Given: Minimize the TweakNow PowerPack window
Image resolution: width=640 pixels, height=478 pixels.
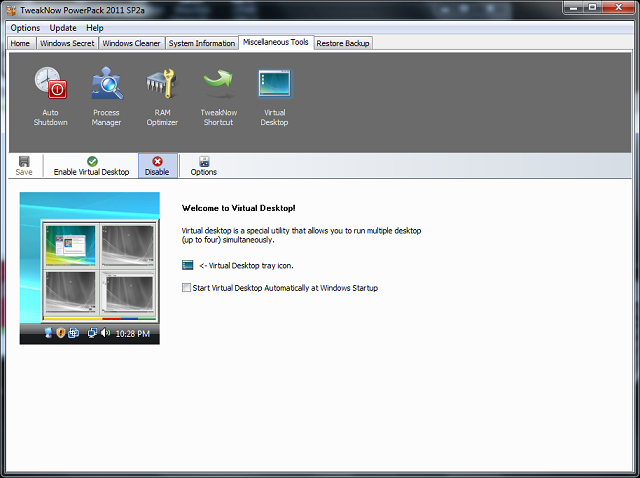Looking at the screenshot, I should [x=573, y=7].
